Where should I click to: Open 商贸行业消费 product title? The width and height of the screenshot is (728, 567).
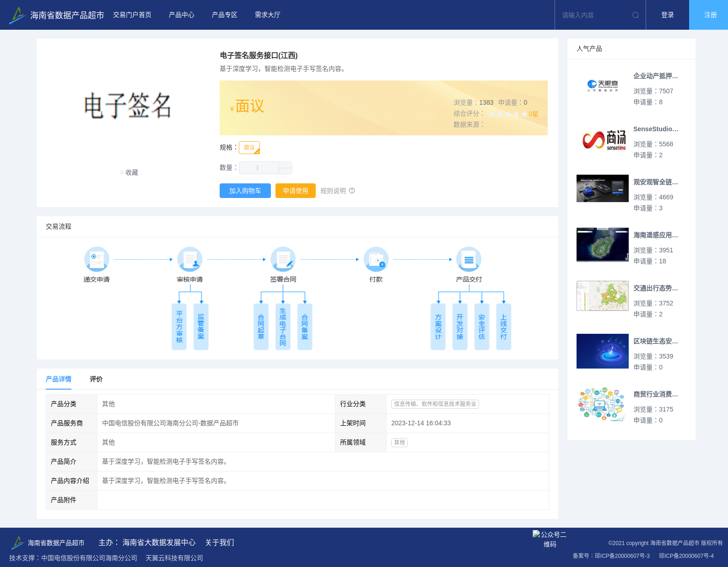coord(656,394)
